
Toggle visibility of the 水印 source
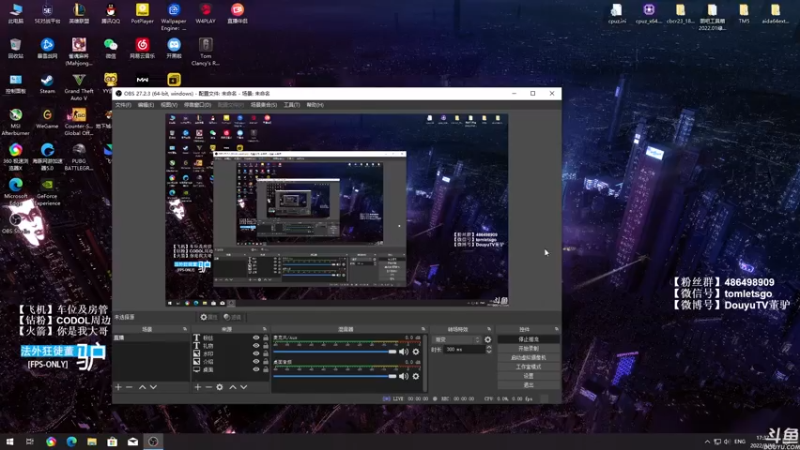[256, 354]
